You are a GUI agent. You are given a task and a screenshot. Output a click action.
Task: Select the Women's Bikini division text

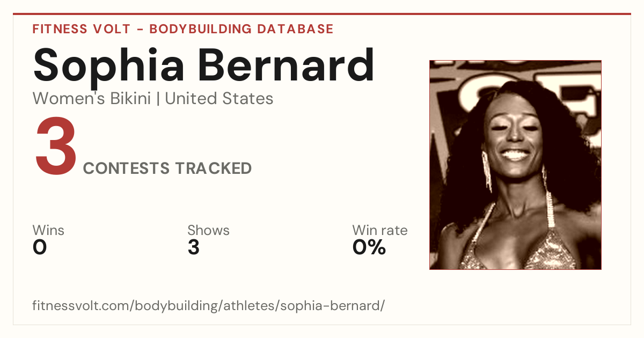(x=92, y=99)
